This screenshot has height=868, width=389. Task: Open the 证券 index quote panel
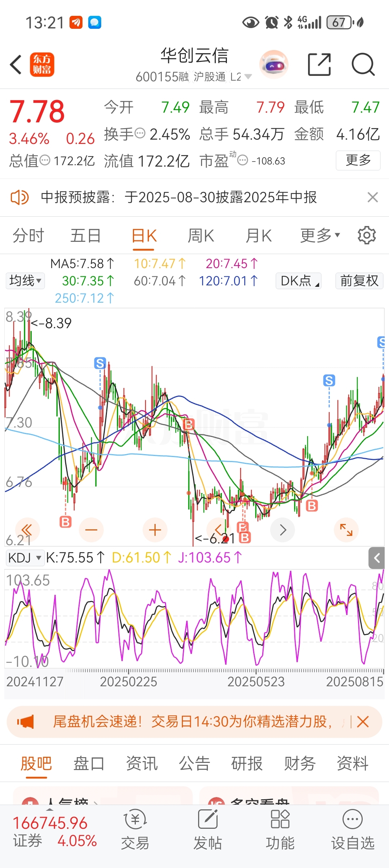55,832
